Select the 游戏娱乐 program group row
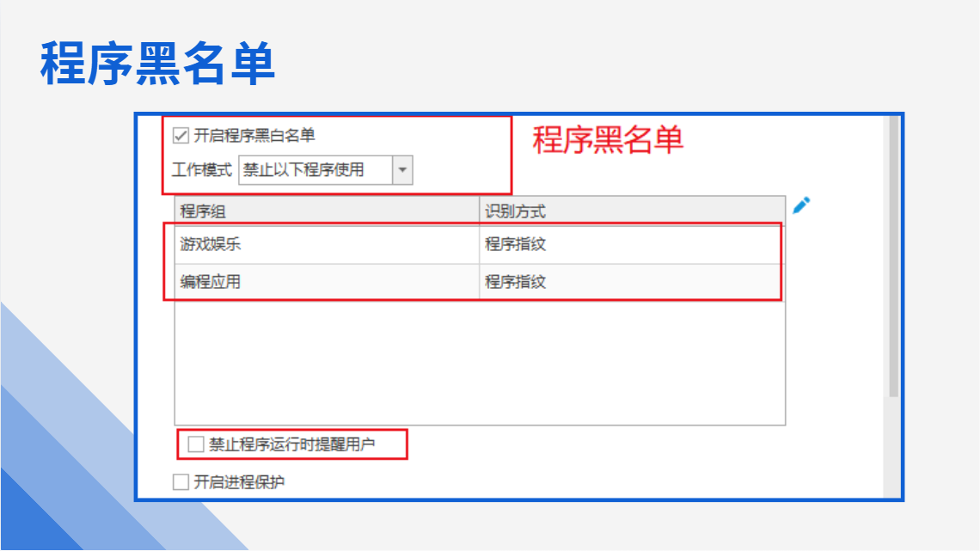 (480, 244)
